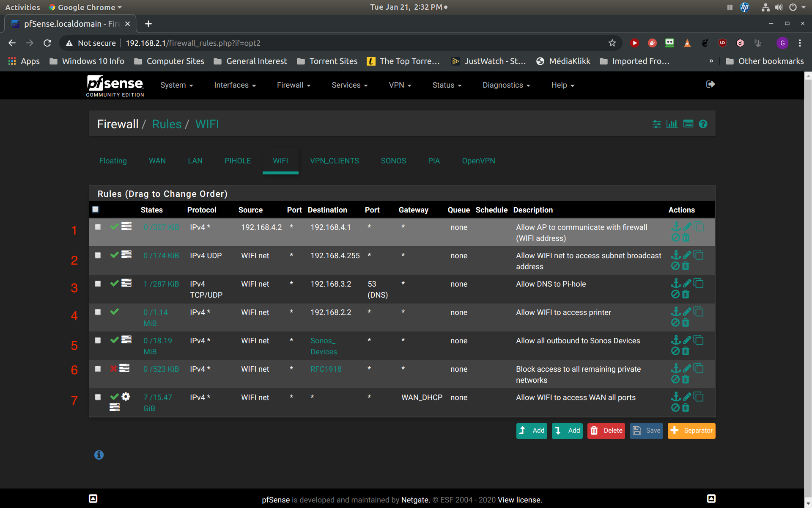Switch to the PIHOLE rules tab
Viewport: 812px width, 508px height.
click(238, 161)
